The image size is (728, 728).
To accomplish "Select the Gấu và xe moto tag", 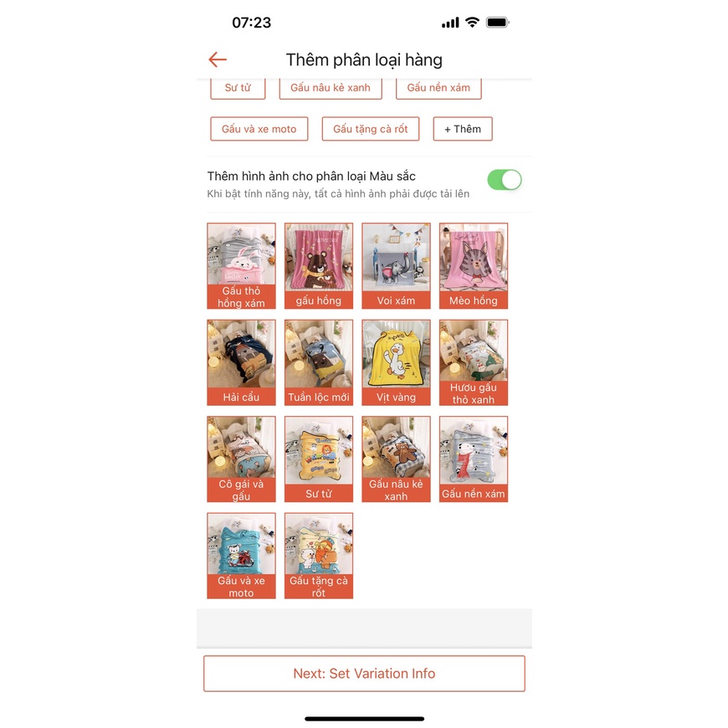I will [x=259, y=129].
